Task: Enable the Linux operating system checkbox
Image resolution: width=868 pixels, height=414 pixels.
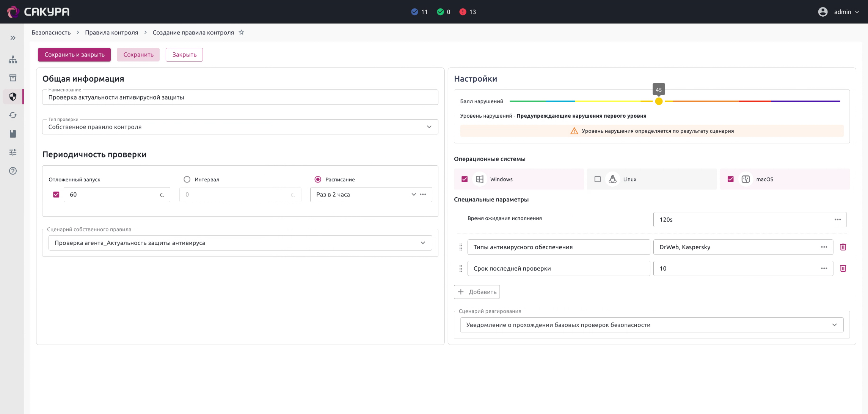Action: click(x=598, y=179)
